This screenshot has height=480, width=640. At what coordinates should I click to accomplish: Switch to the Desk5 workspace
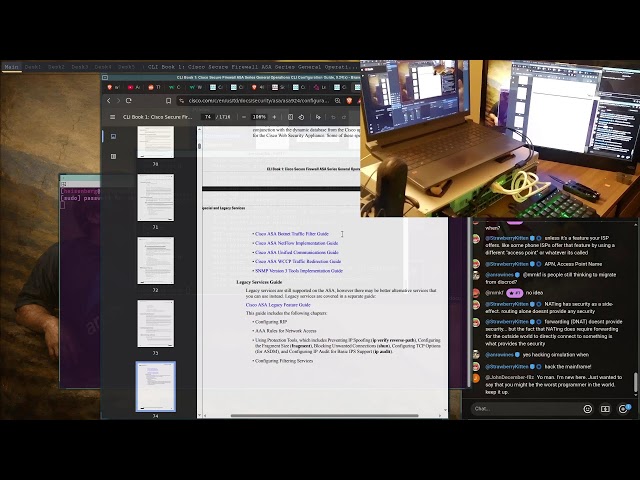126,67
